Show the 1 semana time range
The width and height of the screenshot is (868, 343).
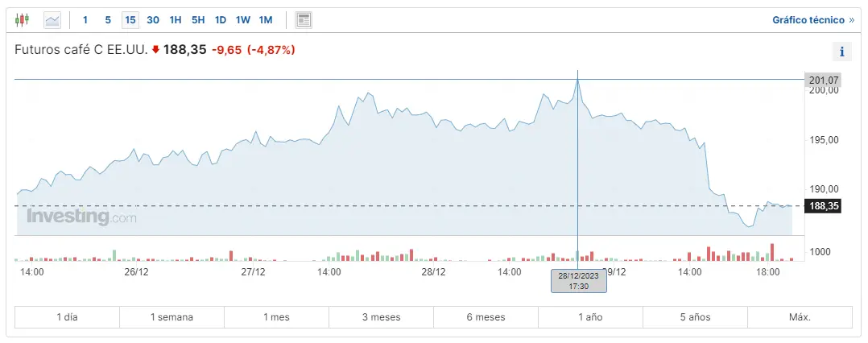click(172, 317)
